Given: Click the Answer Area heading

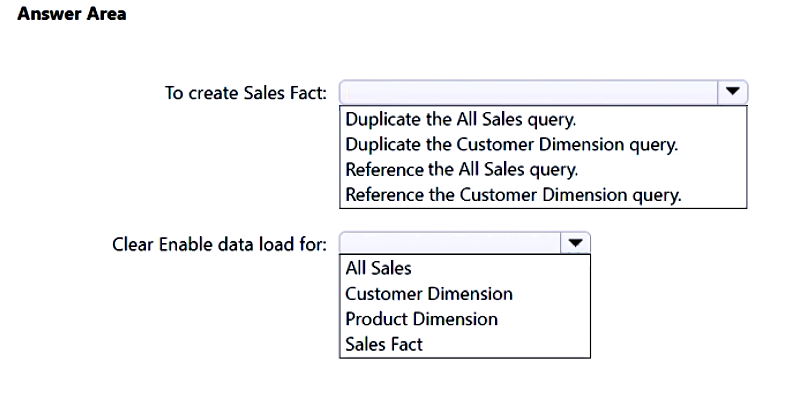Looking at the screenshot, I should click(73, 15).
